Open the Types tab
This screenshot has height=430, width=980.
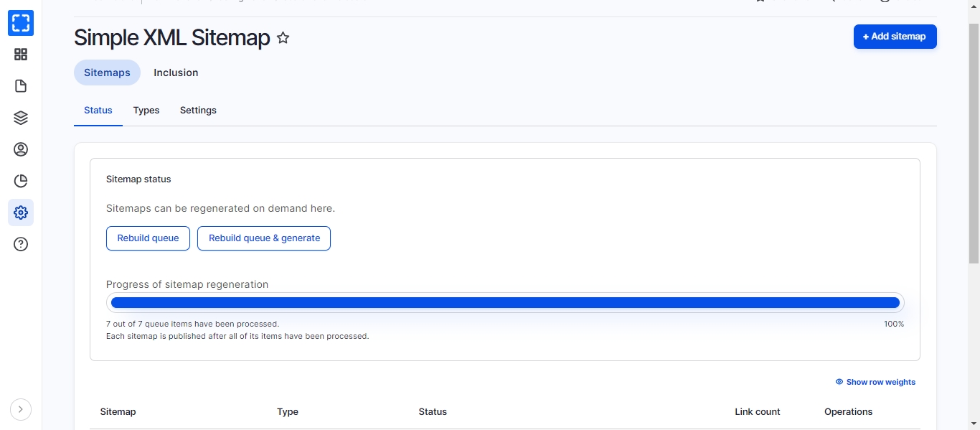(x=146, y=111)
